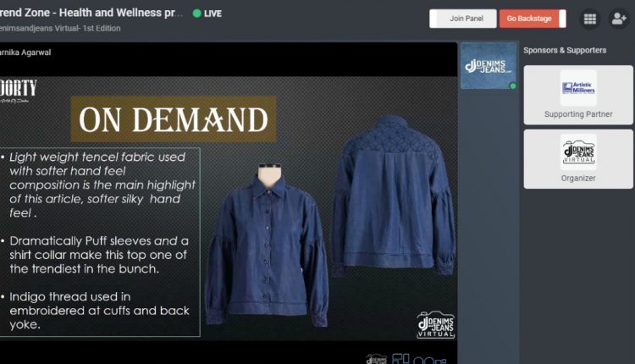Click the Sponsors & Supporters heading
Viewport: 635px width, 364px height.
pyautogui.click(x=565, y=50)
